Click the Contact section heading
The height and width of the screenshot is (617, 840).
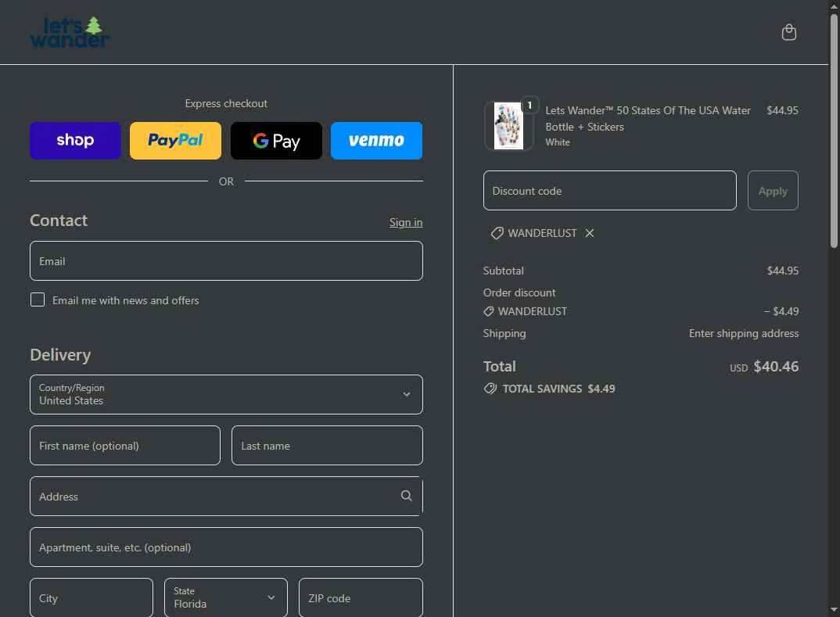coord(59,220)
